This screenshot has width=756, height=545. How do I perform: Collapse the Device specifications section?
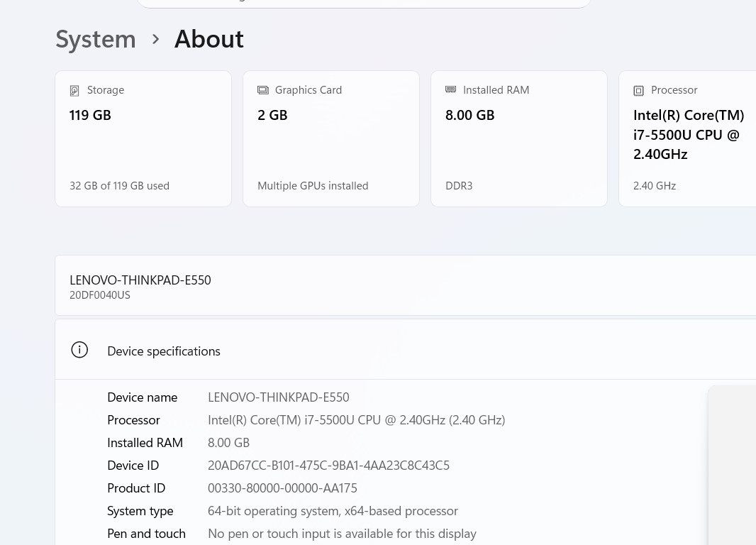[x=406, y=350]
